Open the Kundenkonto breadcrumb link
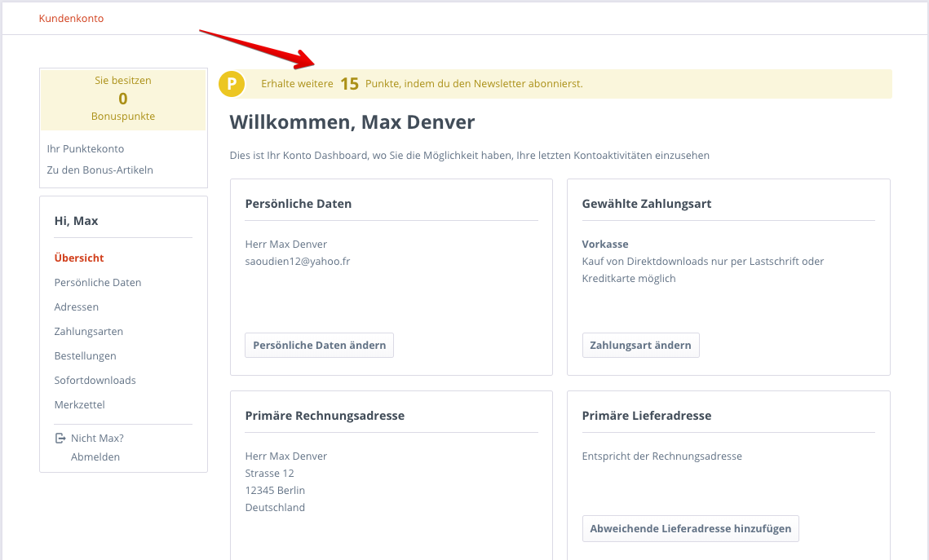Image resolution: width=929 pixels, height=560 pixels. click(71, 19)
